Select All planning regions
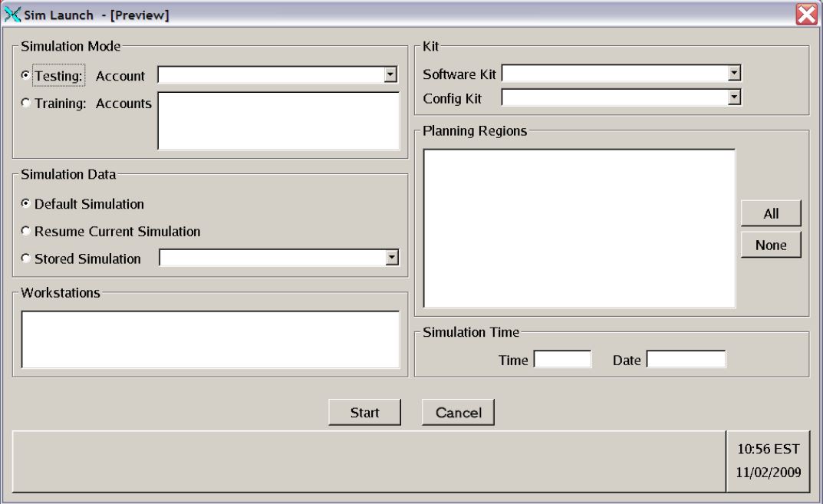This screenshot has height=504, width=823. click(x=771, y=213)
